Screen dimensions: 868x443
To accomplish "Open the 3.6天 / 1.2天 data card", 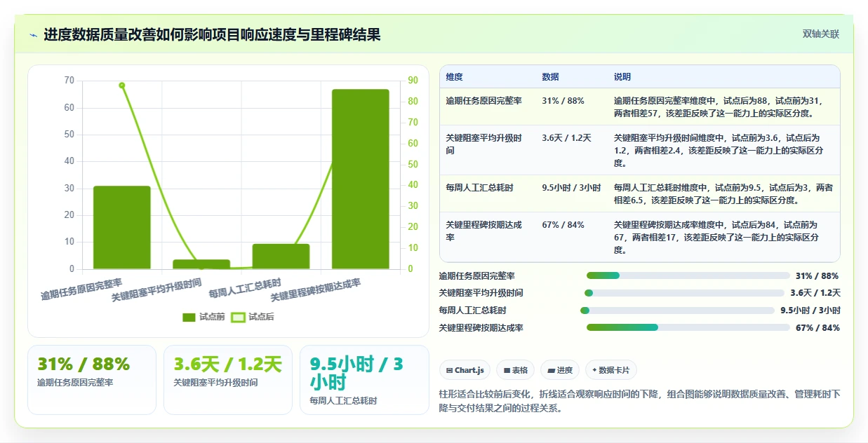I will [228, 379].
